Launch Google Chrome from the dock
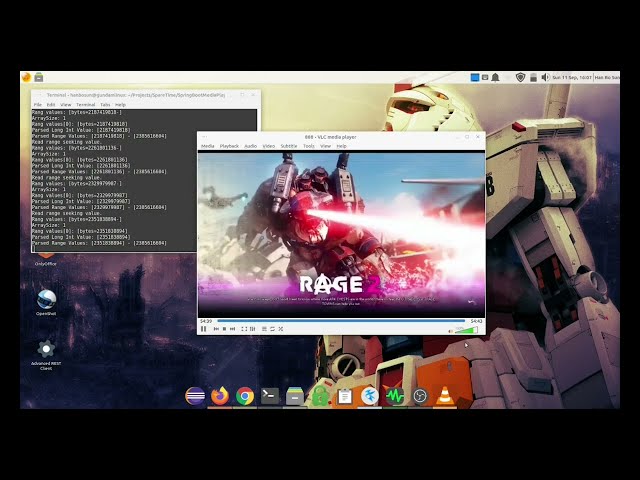The height and width of the screenshot is (480, 640). click(245, 396)
